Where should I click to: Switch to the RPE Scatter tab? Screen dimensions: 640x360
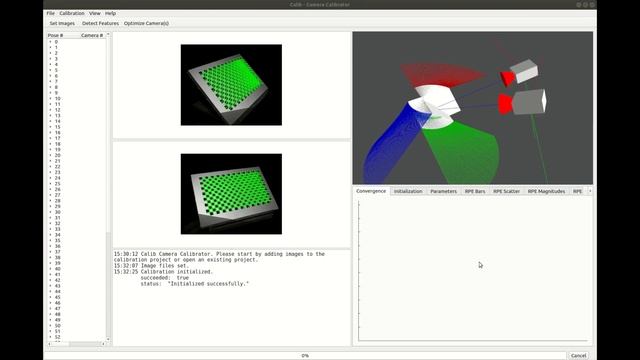(x=506, y=191)
